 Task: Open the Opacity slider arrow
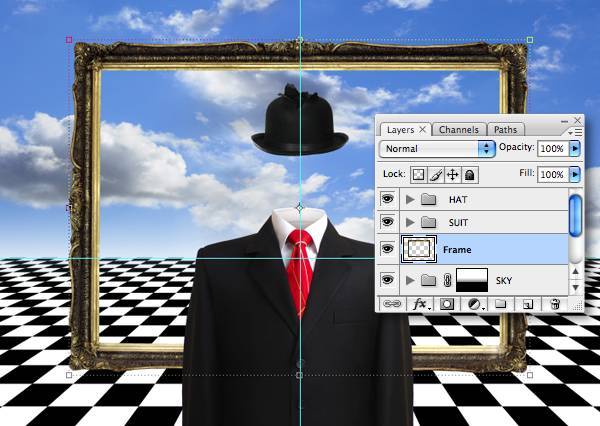(575, 149)
